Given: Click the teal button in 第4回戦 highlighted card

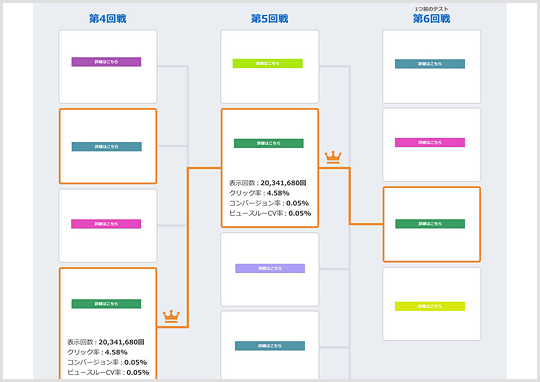Looking at the screenshot, I should 106,147.
